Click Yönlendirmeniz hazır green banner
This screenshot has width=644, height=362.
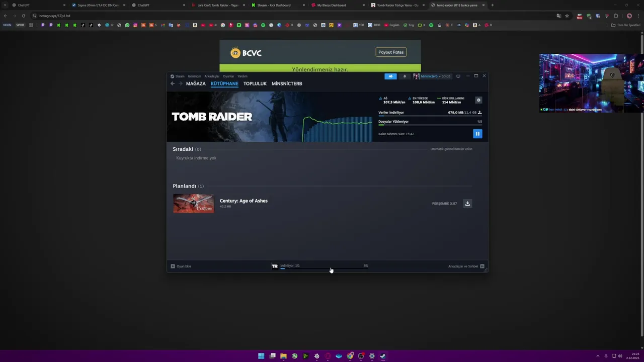320,68
